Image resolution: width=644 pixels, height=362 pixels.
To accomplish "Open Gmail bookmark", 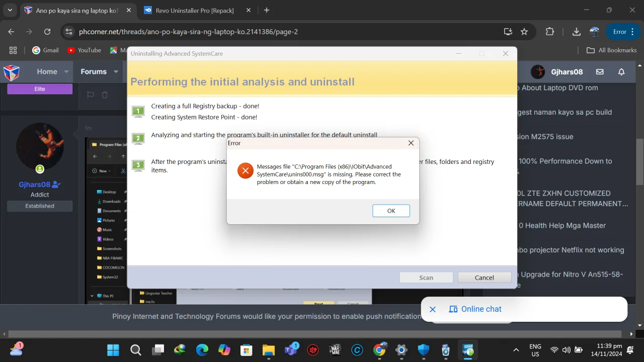I will [x=45, y=50].
